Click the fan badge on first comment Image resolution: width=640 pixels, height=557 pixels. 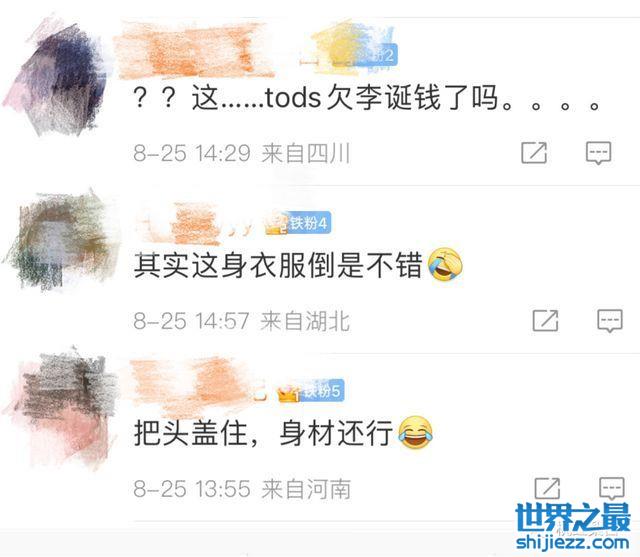click(378, 55)
